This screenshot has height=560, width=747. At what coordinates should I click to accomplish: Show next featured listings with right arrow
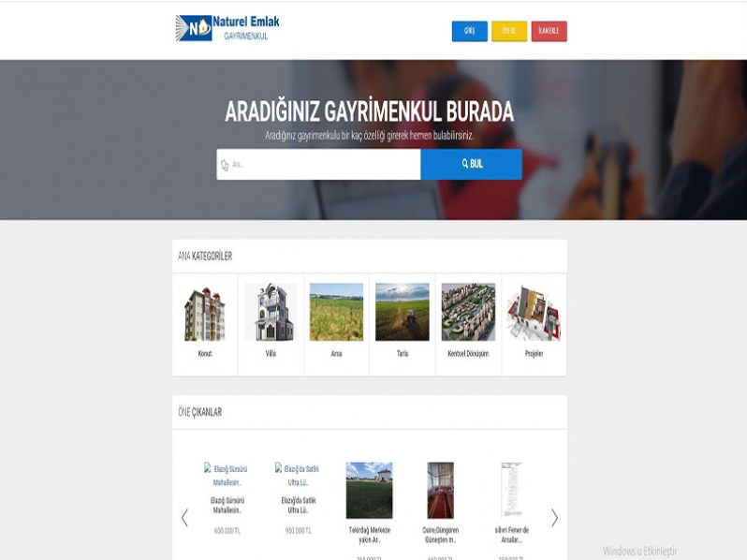554,518
